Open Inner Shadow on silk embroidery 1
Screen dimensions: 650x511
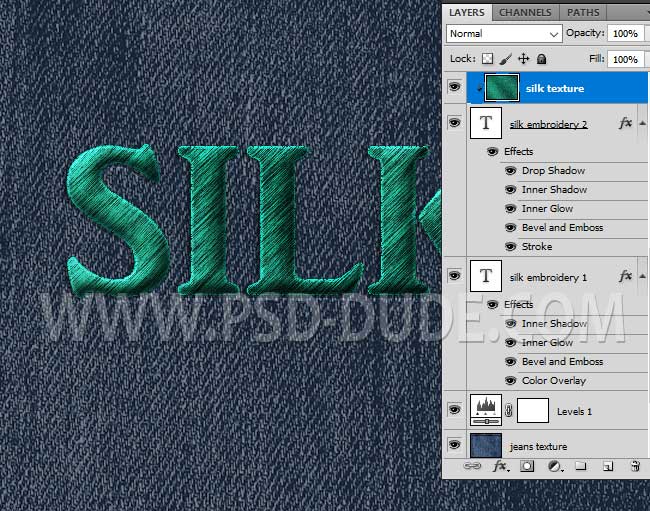point(554,324)
